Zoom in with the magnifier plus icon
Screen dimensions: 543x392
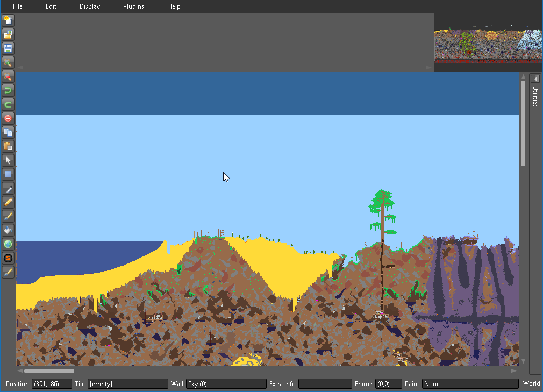click(8, 62)
